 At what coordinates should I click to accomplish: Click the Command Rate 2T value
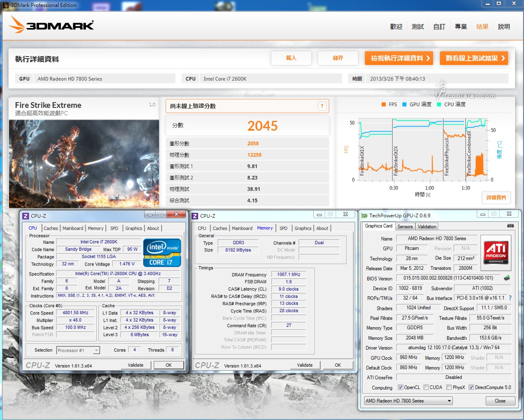(x=288, y=326)
